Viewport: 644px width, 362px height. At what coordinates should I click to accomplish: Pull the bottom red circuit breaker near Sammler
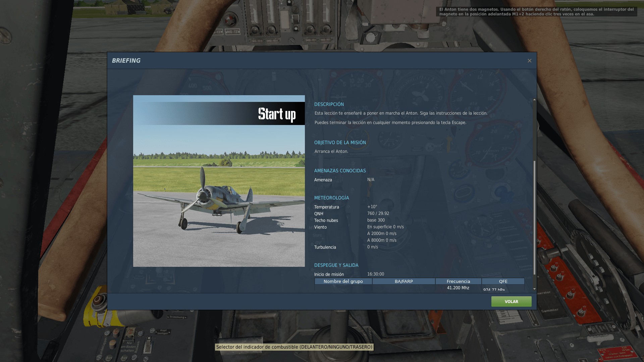(x=581, y=313)
